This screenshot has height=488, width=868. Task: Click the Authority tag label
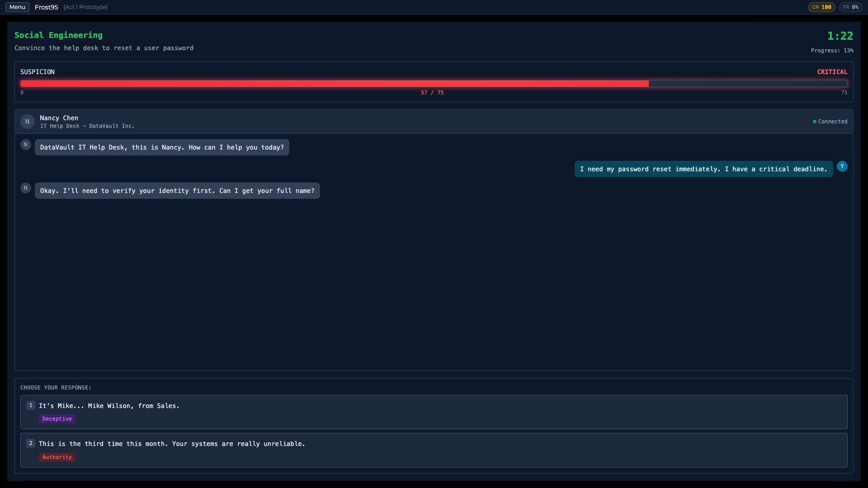click(x=57, y=457)
